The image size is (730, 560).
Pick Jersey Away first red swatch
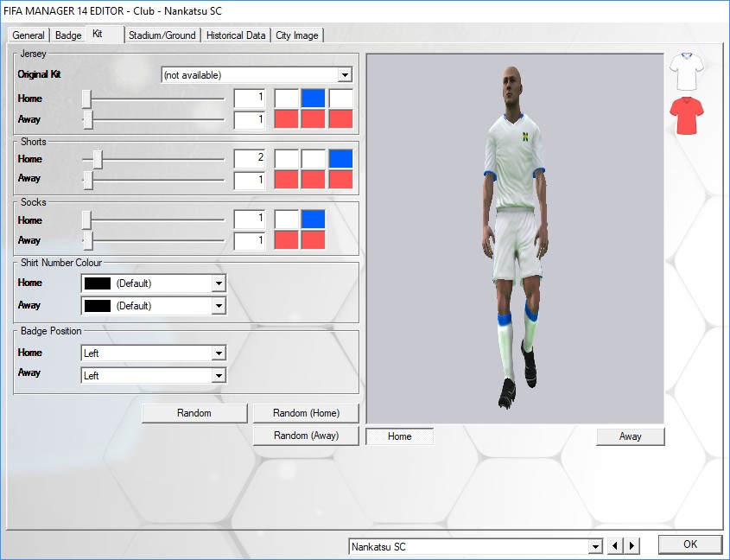tap(286, 119)
